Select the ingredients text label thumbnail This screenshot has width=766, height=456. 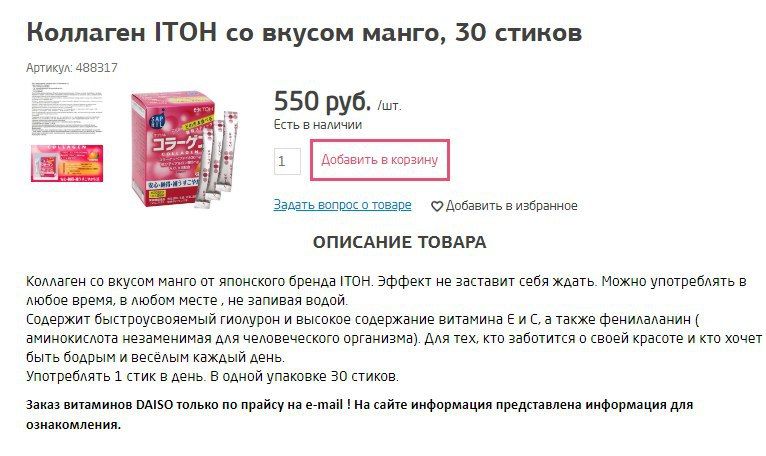click(67, 109)
